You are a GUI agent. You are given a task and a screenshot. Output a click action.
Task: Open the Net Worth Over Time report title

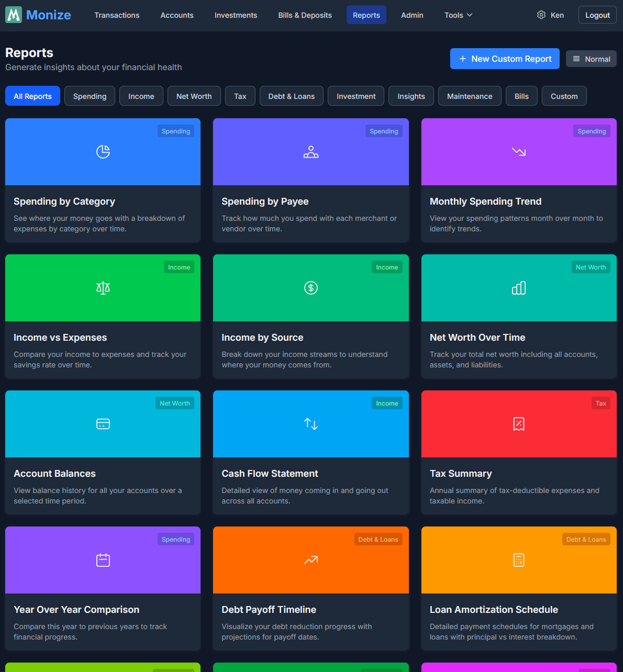(x=477, y=338)
